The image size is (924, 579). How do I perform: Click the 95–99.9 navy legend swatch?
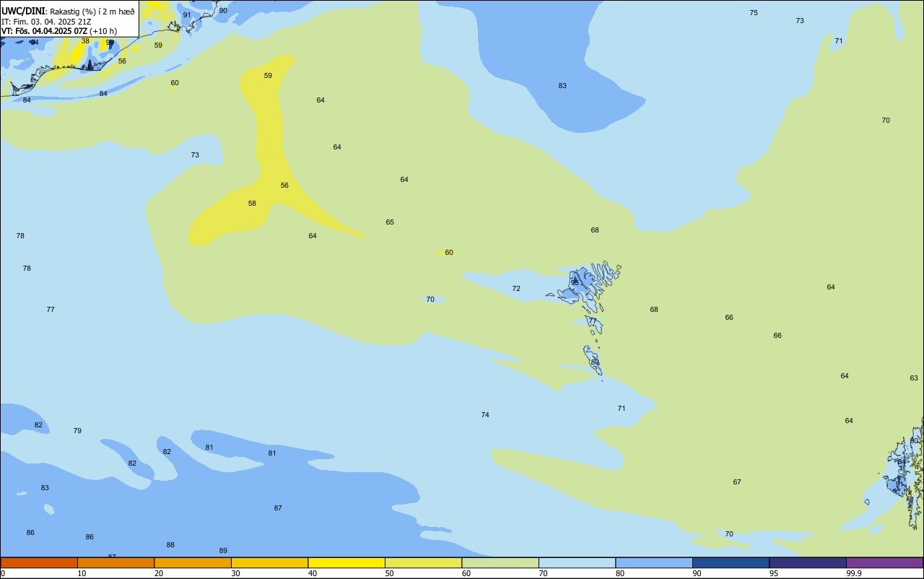tap(808, 562)
